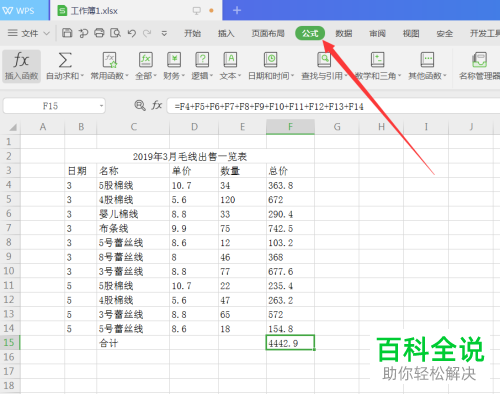Click the 单价 header cell
The image size is (500, 394).
[194, 171]
